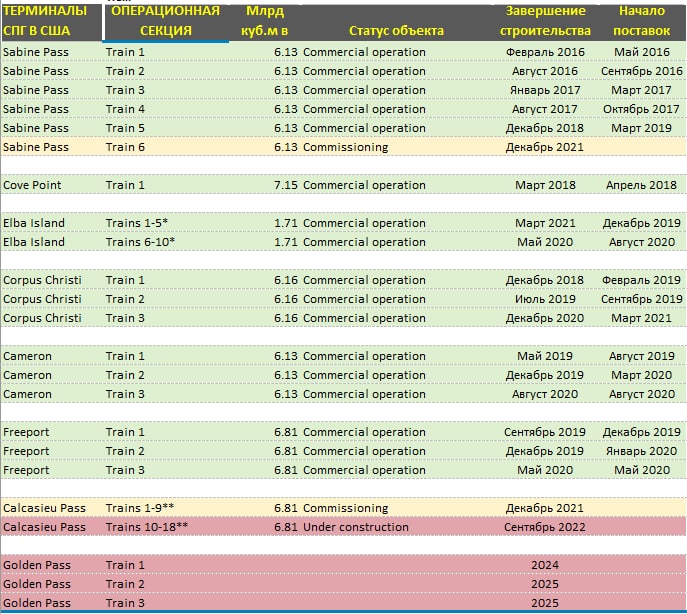Click the '2024' completion year cell
Image resolution: width=687 pixels, height=614 pixels.
click(545, 565)
